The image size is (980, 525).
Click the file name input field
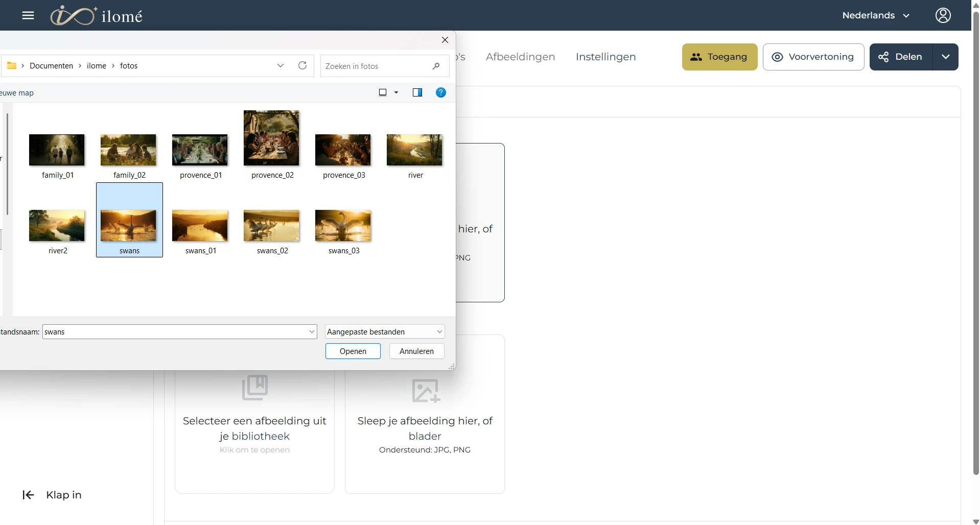[179, 332]
